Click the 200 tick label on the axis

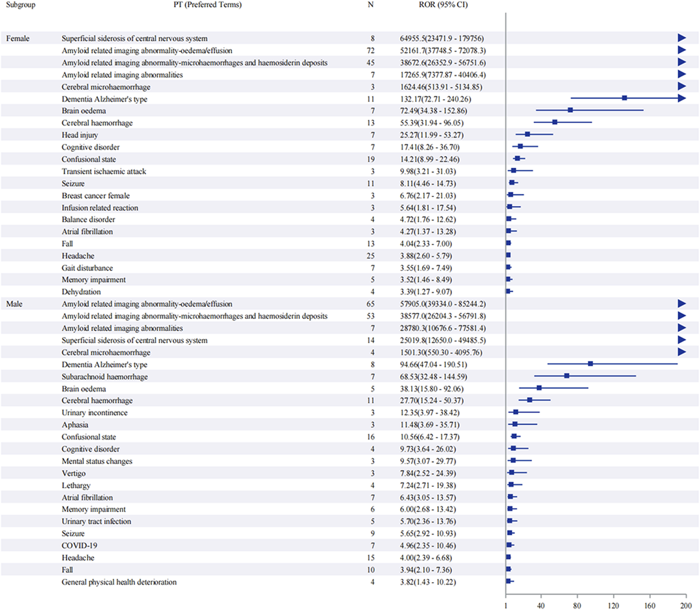click(686, 606)
